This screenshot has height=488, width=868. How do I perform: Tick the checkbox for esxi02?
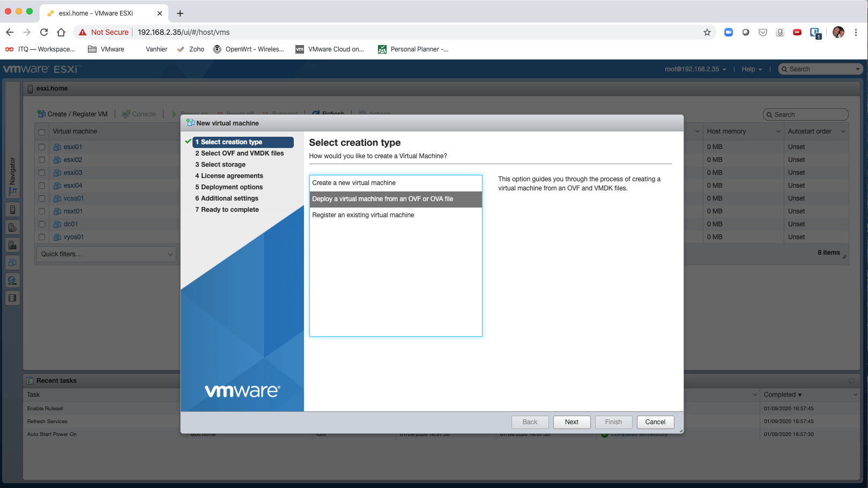(x=42, y=160)
